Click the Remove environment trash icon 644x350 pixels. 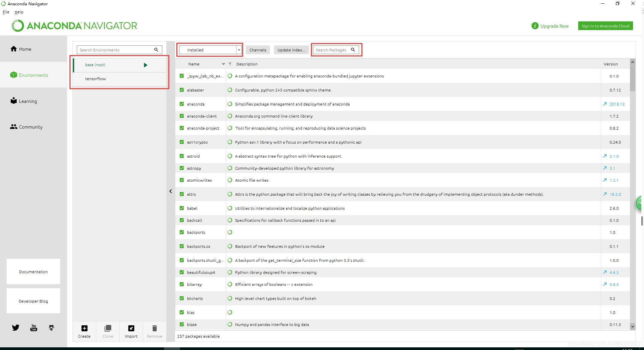(x=154, y=328)
